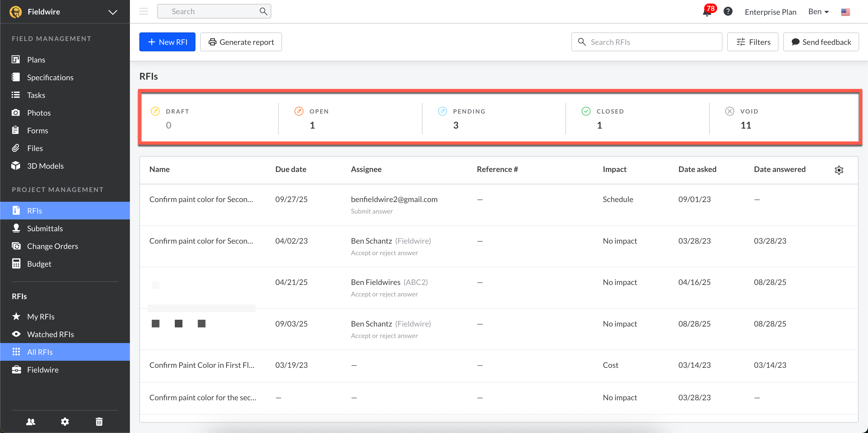This screenshot has width=868, height=433.
Task: Open the trash icon in sidebar footer
Action: coord(99,421)
